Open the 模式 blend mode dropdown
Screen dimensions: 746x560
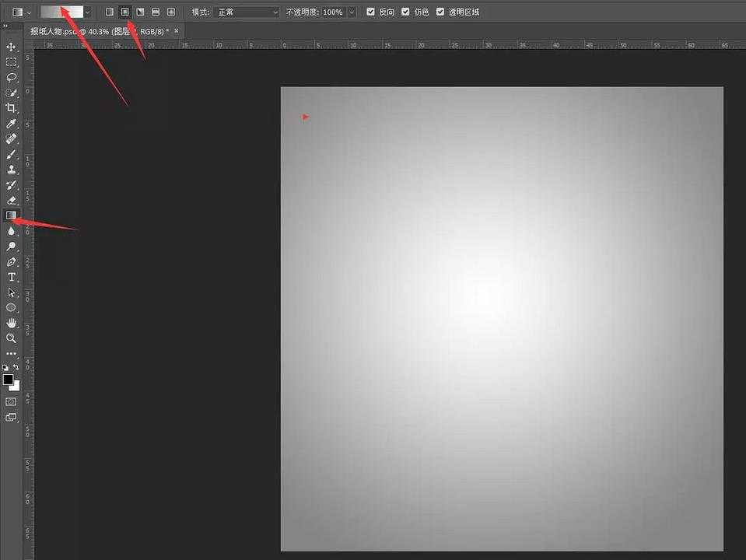[x=245, y=12]
